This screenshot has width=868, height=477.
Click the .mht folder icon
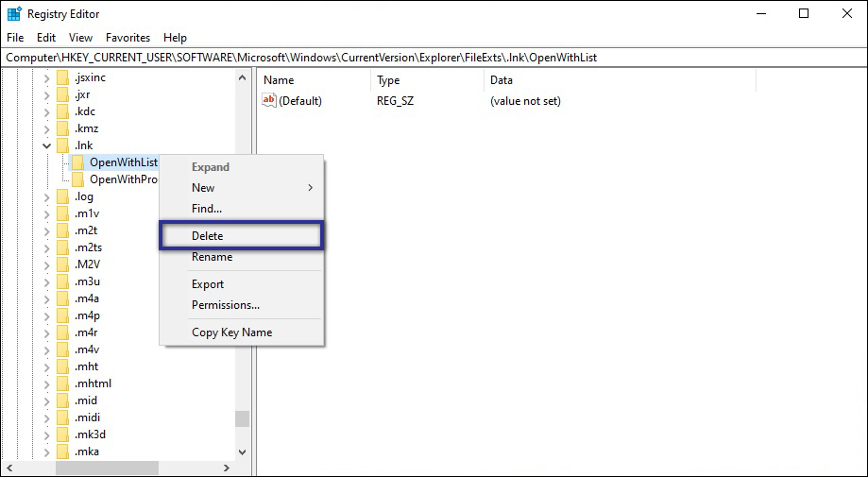click(x=62, y=366)
